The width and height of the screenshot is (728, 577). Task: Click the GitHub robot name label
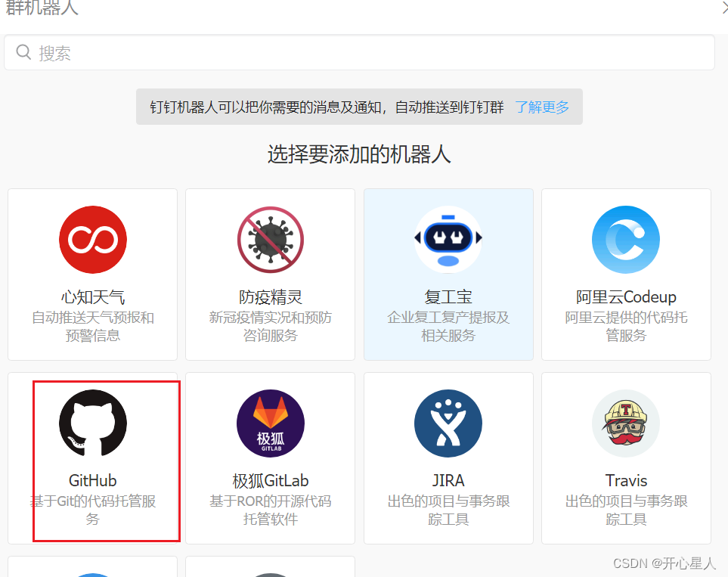[x=93, y=480]
